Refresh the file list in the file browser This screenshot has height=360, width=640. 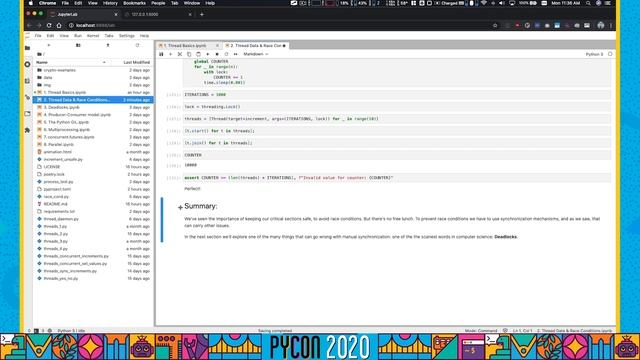coord(137,45)
